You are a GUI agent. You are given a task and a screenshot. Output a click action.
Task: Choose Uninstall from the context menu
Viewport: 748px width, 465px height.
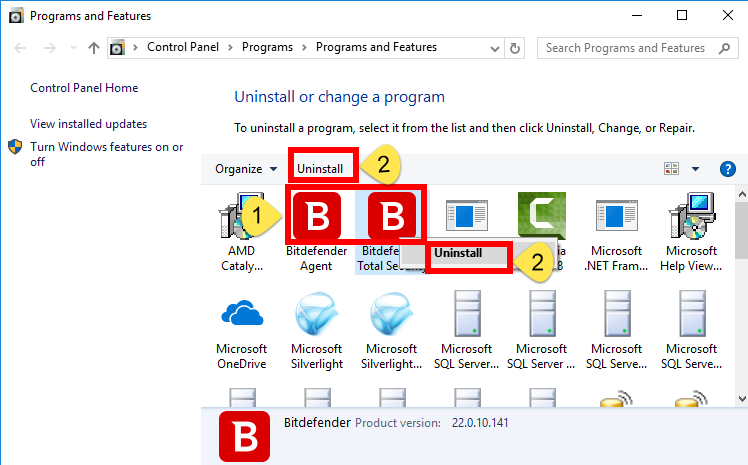pos(458,253)
